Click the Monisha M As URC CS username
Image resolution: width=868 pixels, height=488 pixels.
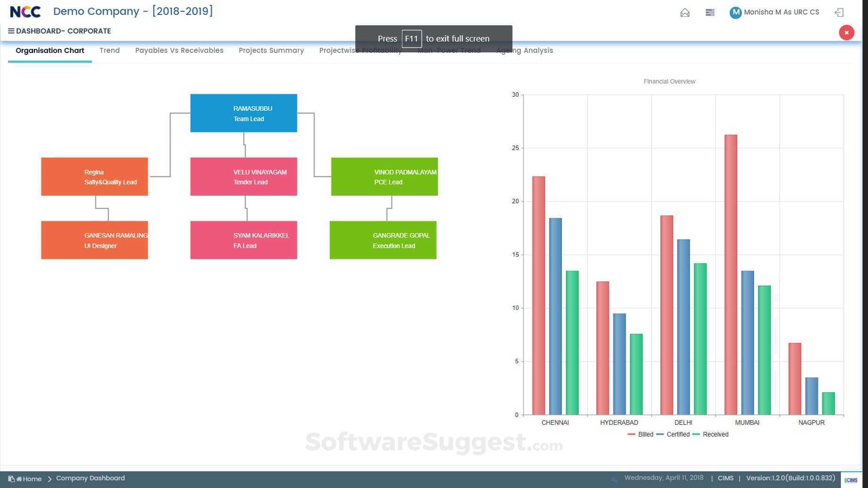[781, 12]
